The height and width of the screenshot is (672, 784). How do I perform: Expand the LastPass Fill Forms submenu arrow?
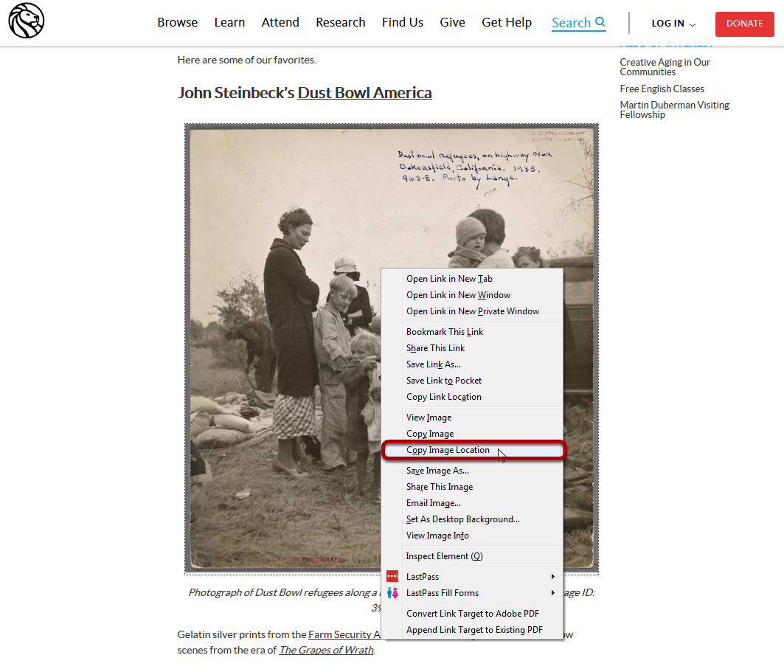tap(552, 593)
